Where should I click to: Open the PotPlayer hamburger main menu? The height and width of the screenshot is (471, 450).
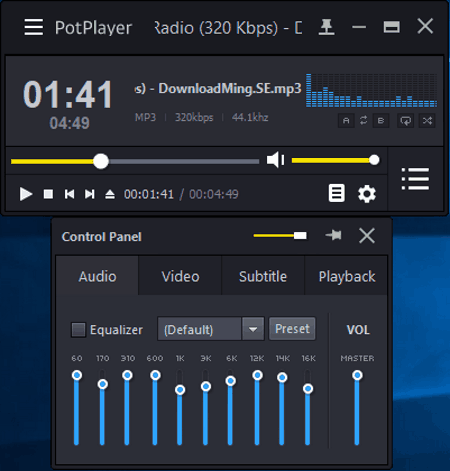33,27
